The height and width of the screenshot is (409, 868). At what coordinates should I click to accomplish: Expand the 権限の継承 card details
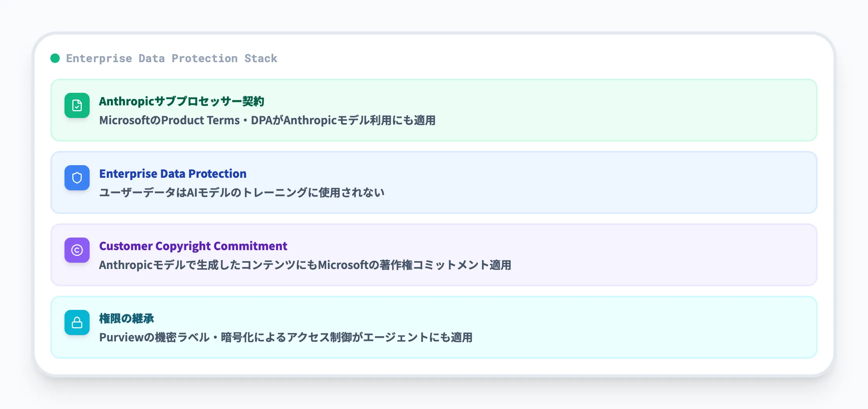(434, 327)
